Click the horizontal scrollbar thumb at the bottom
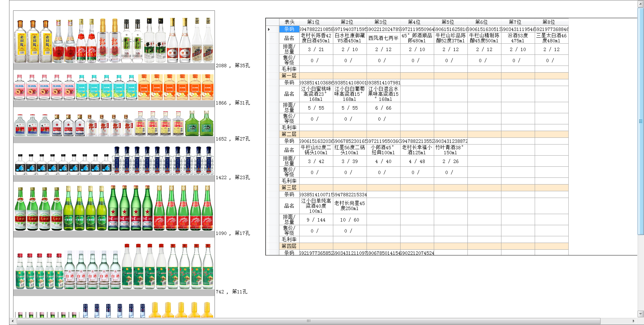644x325 pixels. tap(308, 321)
